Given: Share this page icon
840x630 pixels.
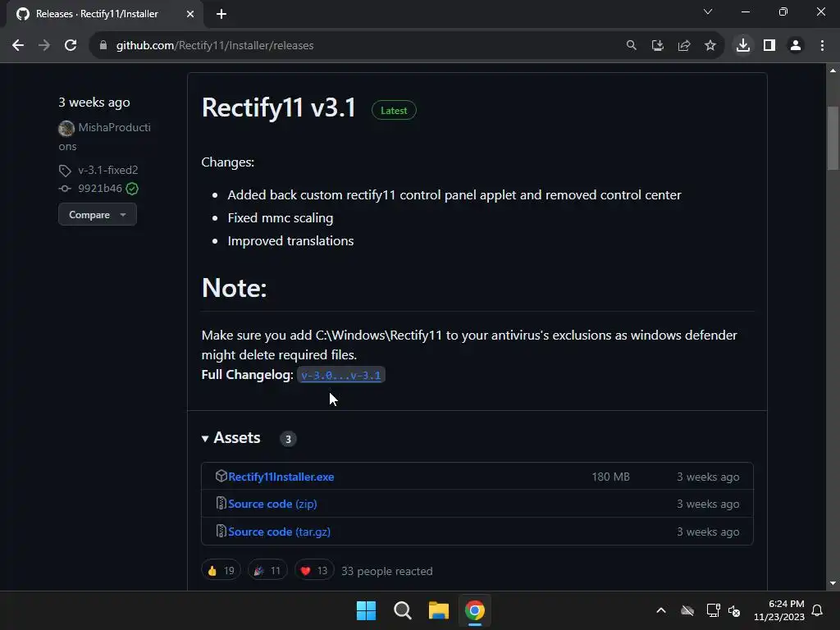Looking at the screenshot, I should [x=684, y=46].
